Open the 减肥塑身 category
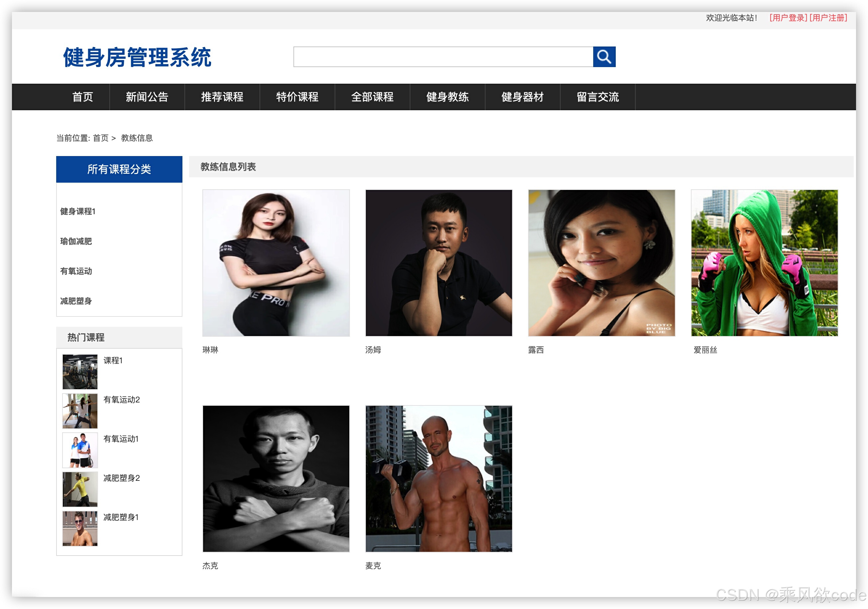Viewport: 868px width, 609px height. click(76, 301)
